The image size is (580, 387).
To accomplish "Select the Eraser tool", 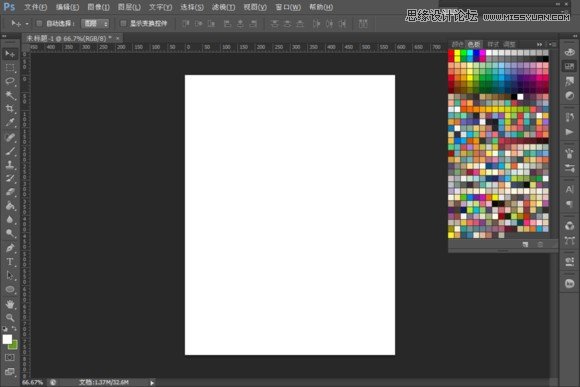I will tap(10, 192).
